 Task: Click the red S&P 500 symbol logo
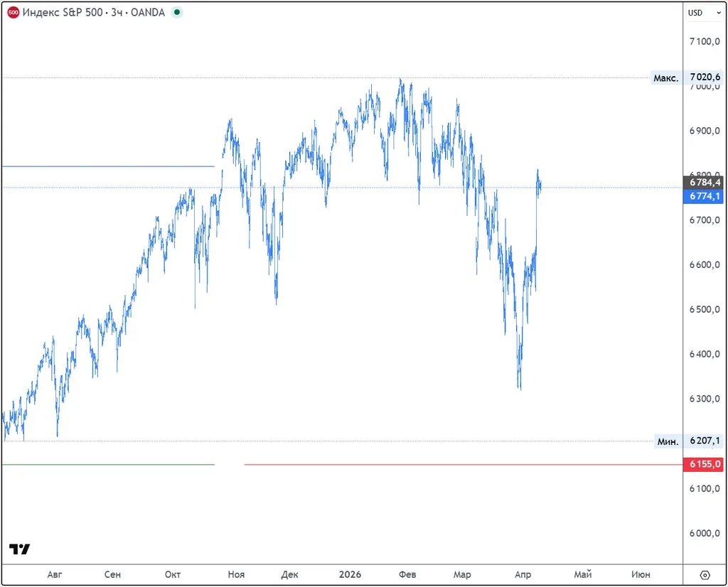[x=13, y=13]
